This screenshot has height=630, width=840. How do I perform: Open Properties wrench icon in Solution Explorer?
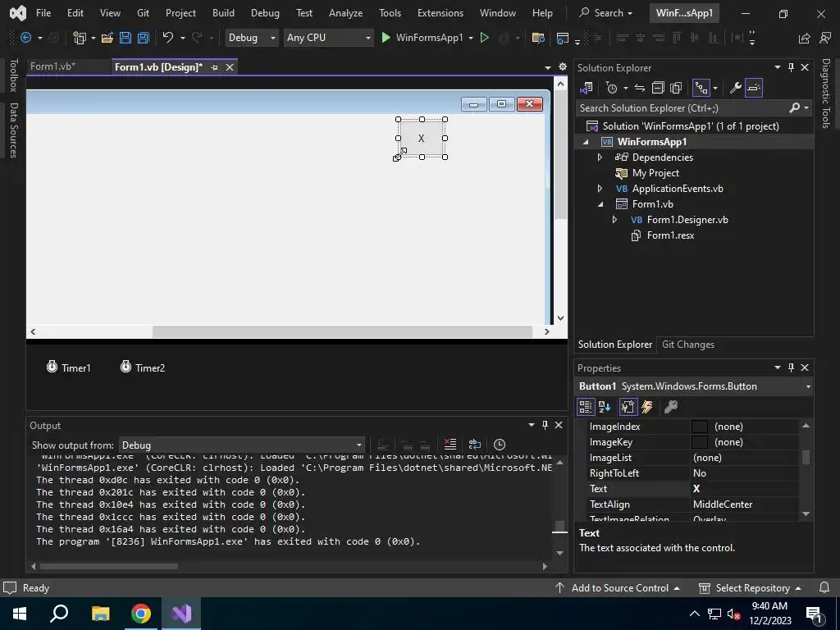click(x=736, y=87)
